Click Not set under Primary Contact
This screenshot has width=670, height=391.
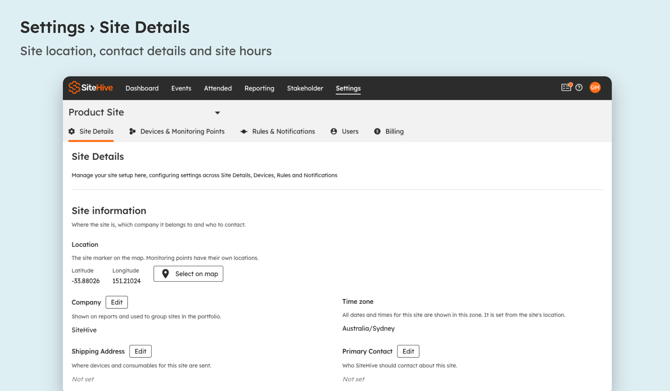tap(353, 379)
